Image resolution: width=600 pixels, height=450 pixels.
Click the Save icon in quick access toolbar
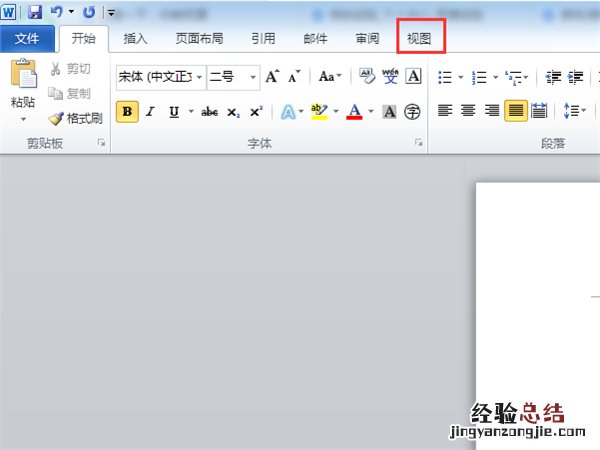tap(35, 12)
